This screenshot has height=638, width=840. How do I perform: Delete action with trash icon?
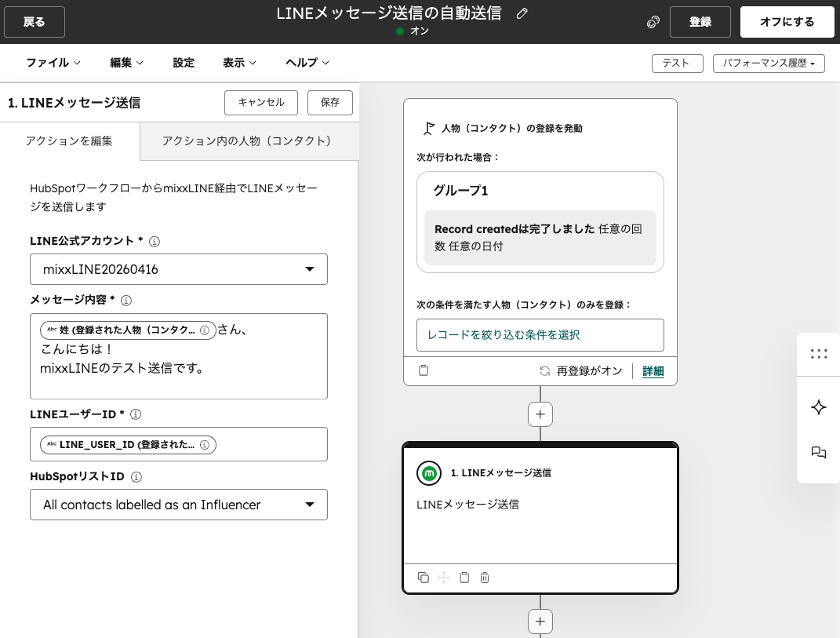click(485, 578)
